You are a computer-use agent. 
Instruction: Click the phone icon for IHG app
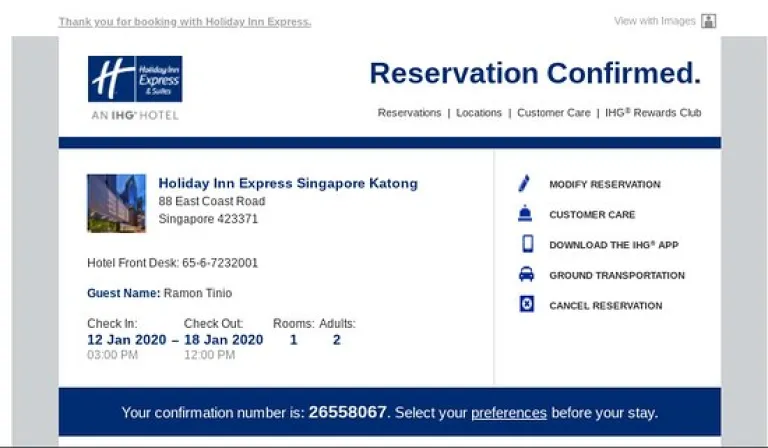click(x=528, y=243)
